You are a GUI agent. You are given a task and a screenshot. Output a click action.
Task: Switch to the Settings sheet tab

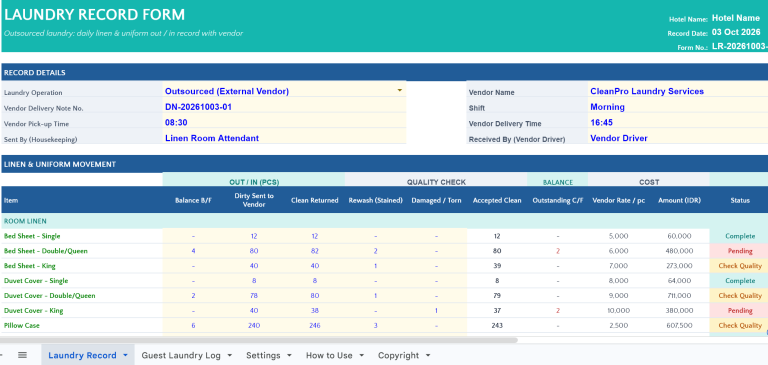pyautogui.click(x=263, y=355)
